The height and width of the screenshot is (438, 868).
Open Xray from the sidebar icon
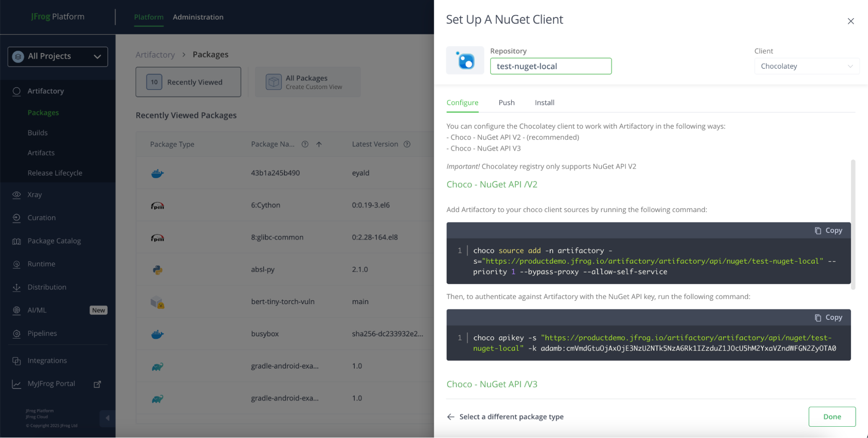coord(16,194)
